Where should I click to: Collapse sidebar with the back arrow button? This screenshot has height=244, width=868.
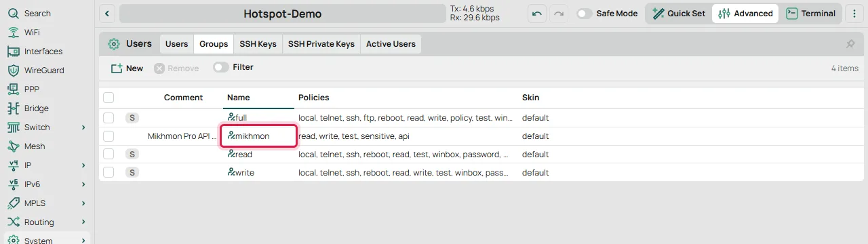pyautogui.click(x=107, y=14)
